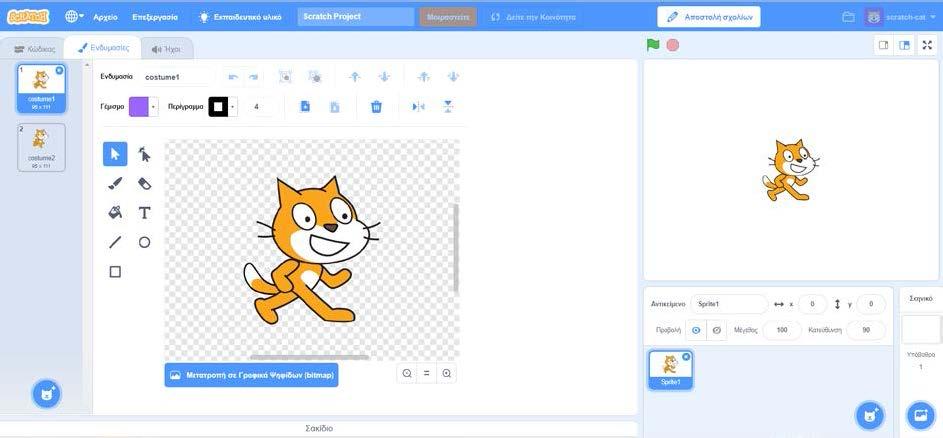The image size is (943, 438).
Task: Select the Circle tool
Action: (x=144, y=242)
